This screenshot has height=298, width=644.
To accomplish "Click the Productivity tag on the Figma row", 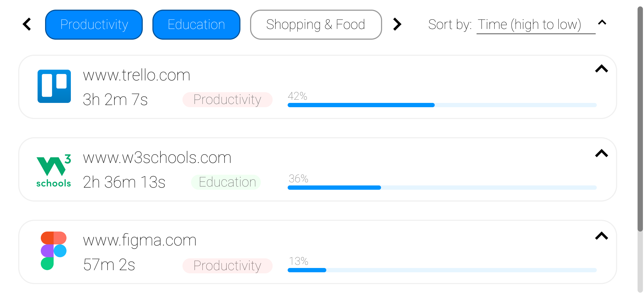I will (x=227, y=266).
